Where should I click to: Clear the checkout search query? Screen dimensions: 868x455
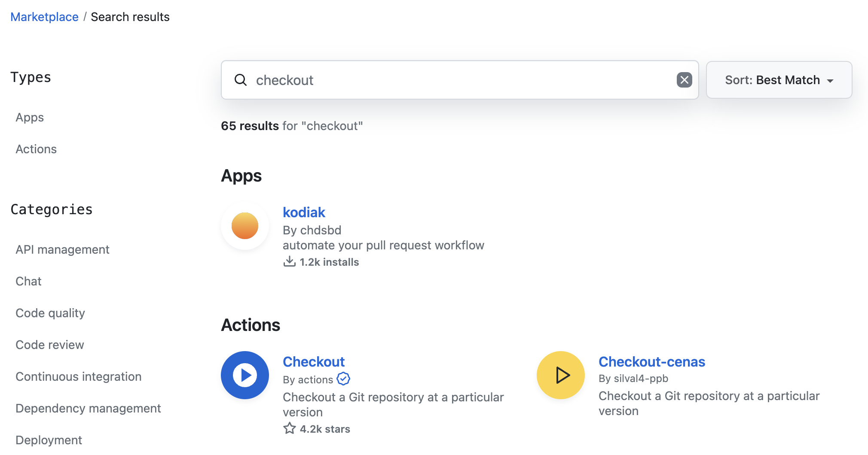pos(684,80)
